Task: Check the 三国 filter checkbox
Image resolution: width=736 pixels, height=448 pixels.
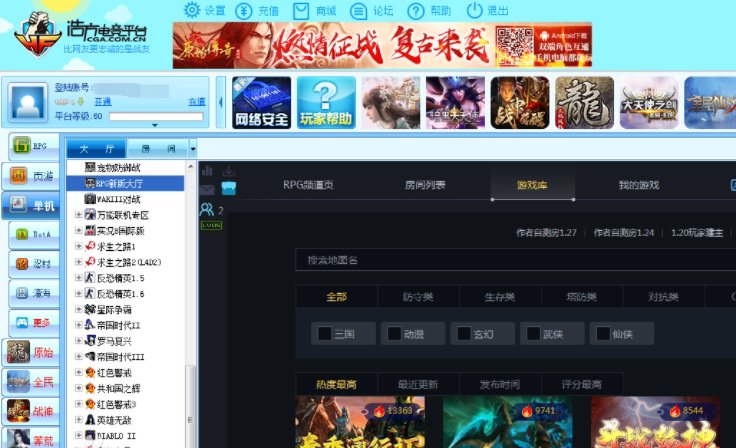Action: coord(324,334)
